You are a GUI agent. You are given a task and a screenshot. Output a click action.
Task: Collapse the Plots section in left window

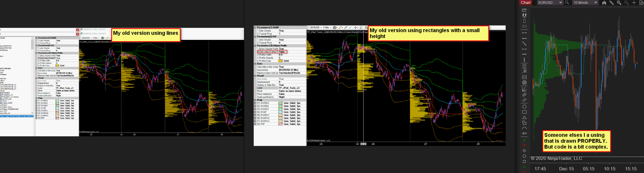[x=36, y=98]
